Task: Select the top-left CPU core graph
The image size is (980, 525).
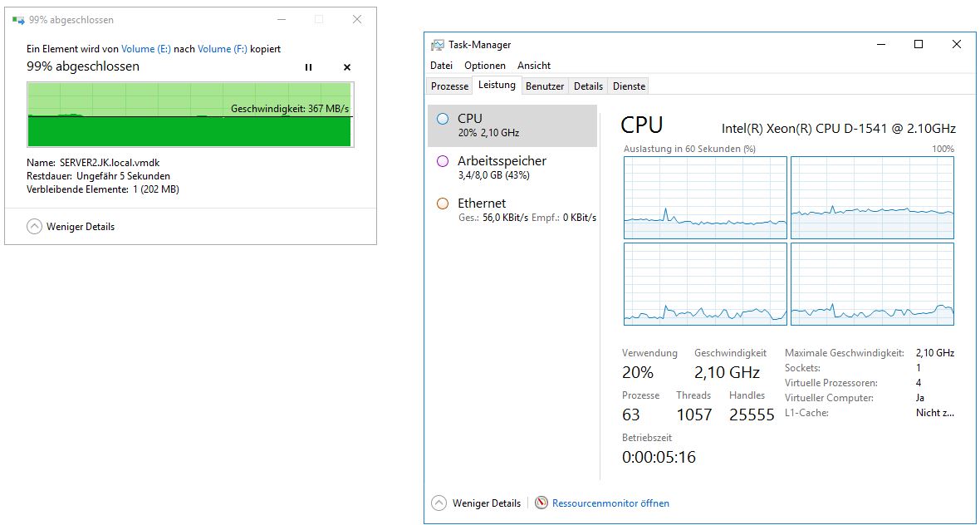Action: coord(705,197)
